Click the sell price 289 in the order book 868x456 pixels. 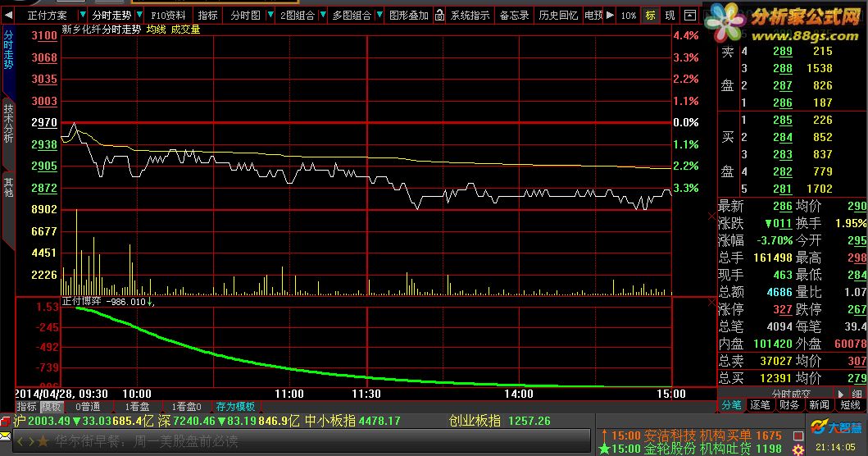782,51
